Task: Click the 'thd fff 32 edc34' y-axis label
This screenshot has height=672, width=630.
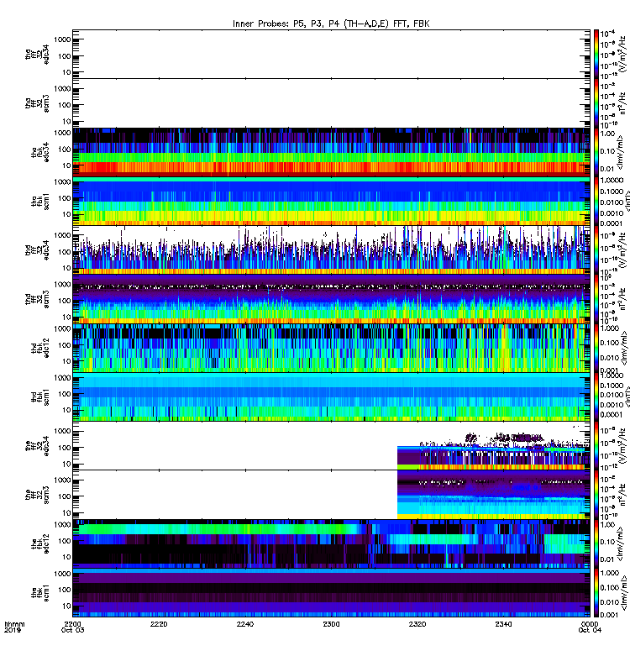Action: pos(37,250)
